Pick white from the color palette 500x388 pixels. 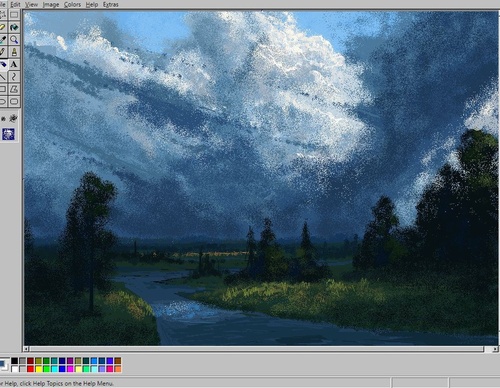[x=15, y=369]
